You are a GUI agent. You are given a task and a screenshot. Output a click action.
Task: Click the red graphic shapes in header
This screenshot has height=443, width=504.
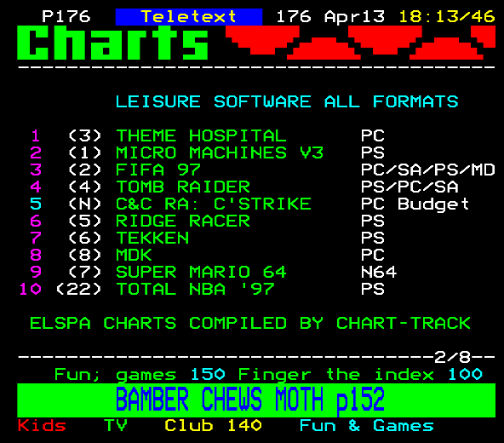point(361,43)
